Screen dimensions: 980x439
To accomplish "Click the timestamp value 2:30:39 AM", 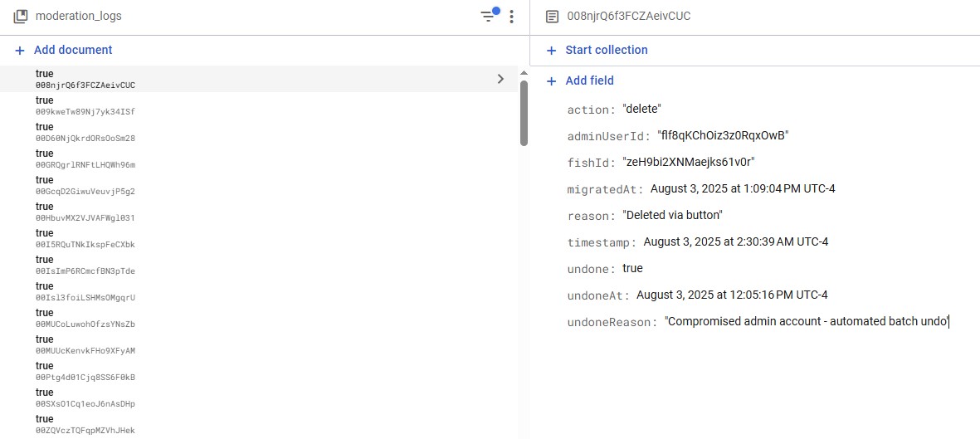I will click(x=736, y=242).
